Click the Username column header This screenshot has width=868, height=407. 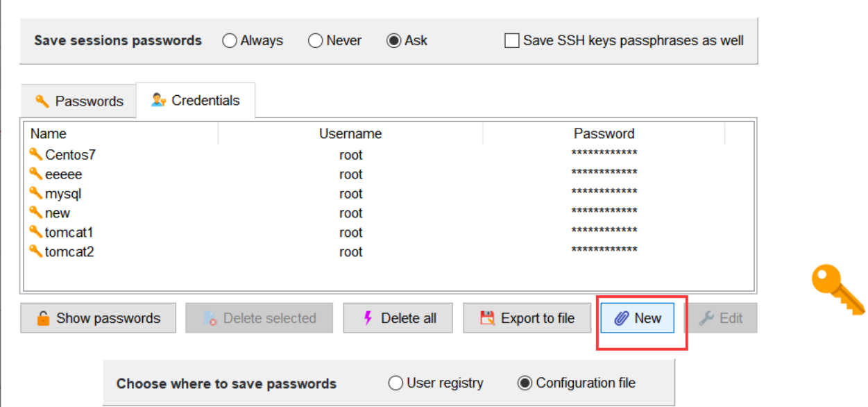(x=350, y=134)
